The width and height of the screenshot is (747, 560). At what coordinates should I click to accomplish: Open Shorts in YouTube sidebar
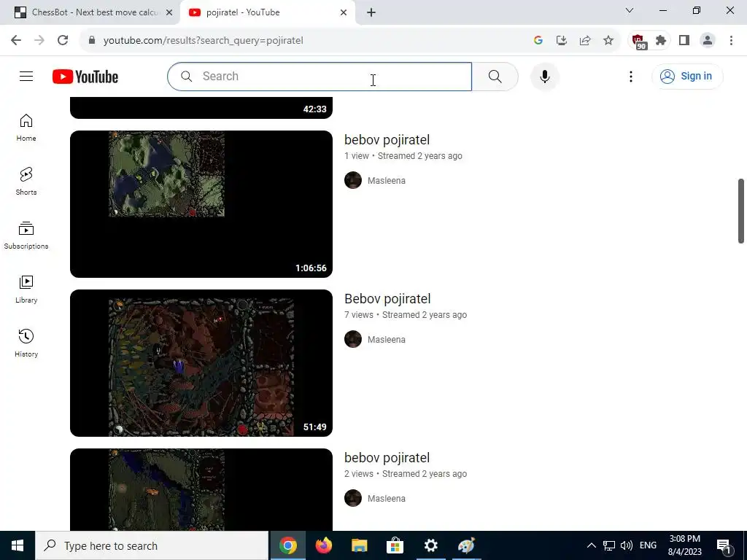[x=26, y=182]
